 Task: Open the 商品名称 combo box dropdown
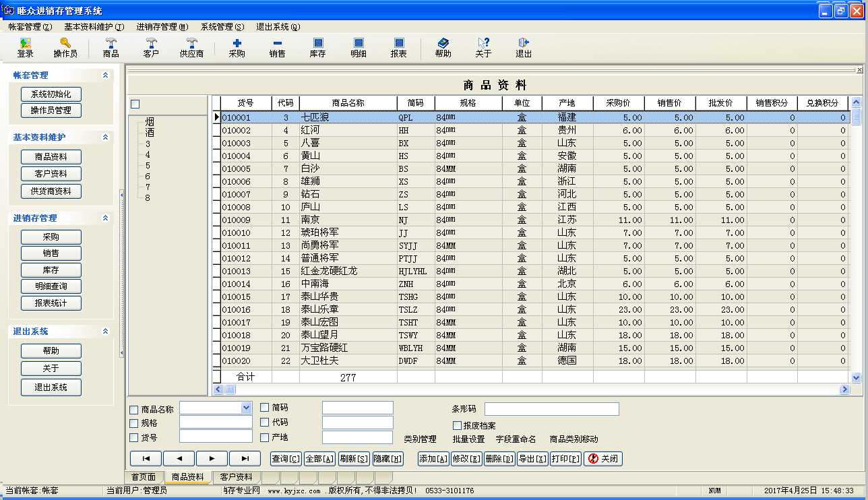[246, 408]
